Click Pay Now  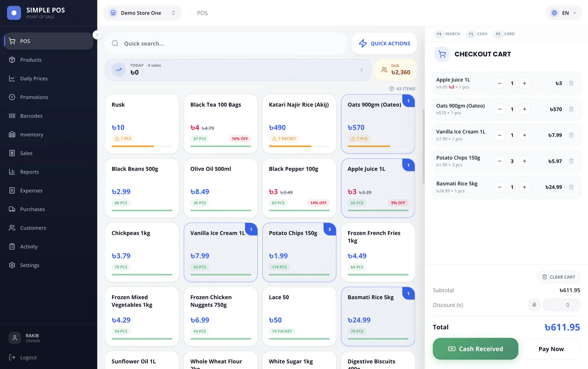(551, 349)
